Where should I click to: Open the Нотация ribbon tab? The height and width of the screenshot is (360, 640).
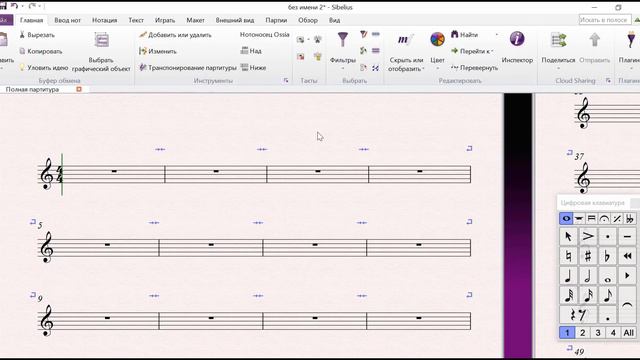[104, 20]
